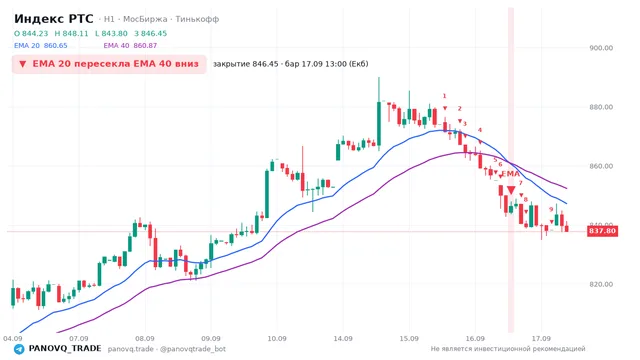The image size is (640, 360).
Task: Click the @panovqtrade_bot handle
Action: click(x=193, y=349)
